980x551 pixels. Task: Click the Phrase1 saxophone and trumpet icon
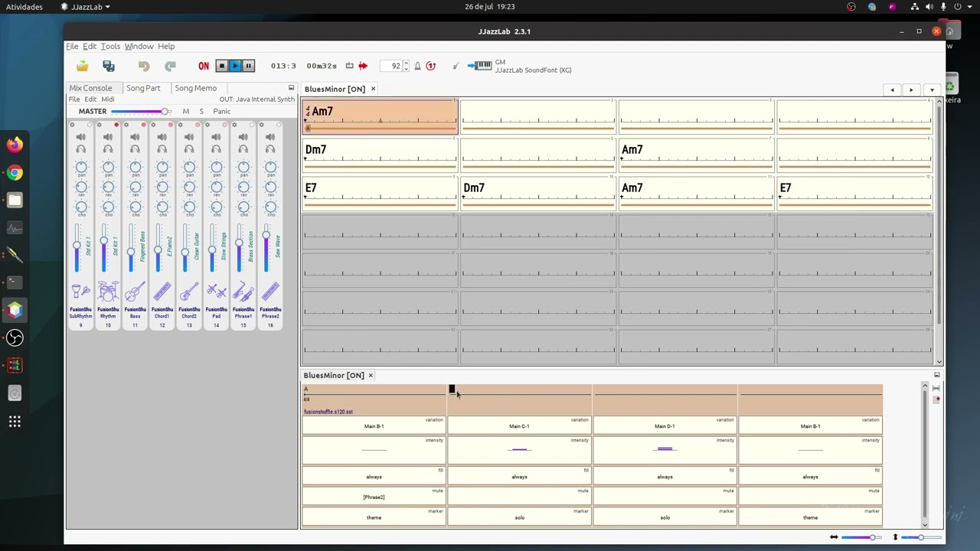(243, 292)
